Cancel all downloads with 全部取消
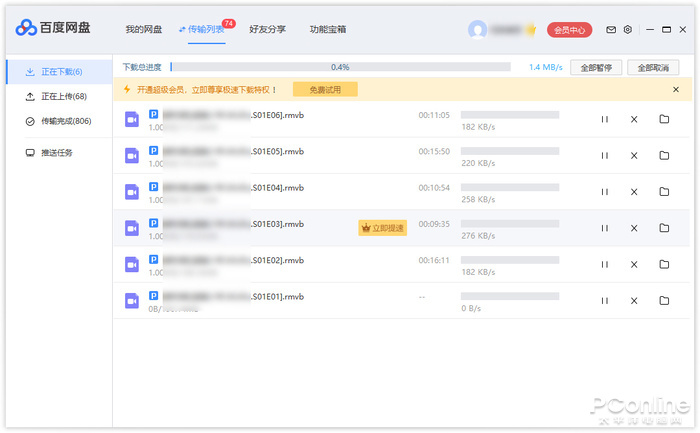700x433 pixels. click(x=653, y=68)
